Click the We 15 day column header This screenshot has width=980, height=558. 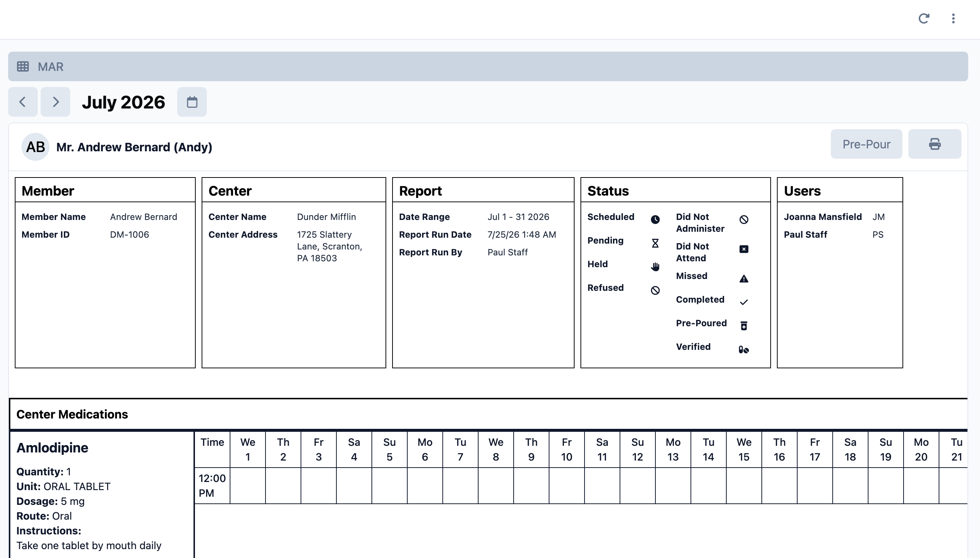(744, 449)
